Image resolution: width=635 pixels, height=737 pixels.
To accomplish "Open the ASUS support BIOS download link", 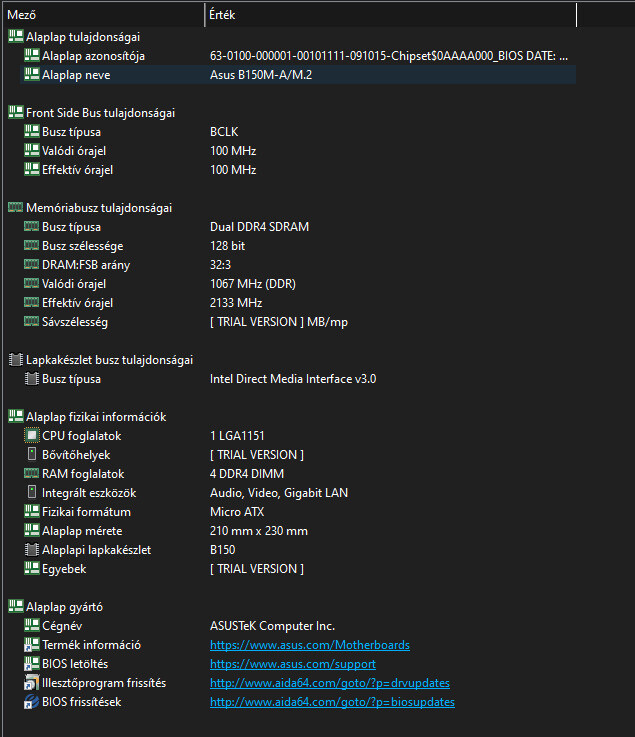I will 292,664.
